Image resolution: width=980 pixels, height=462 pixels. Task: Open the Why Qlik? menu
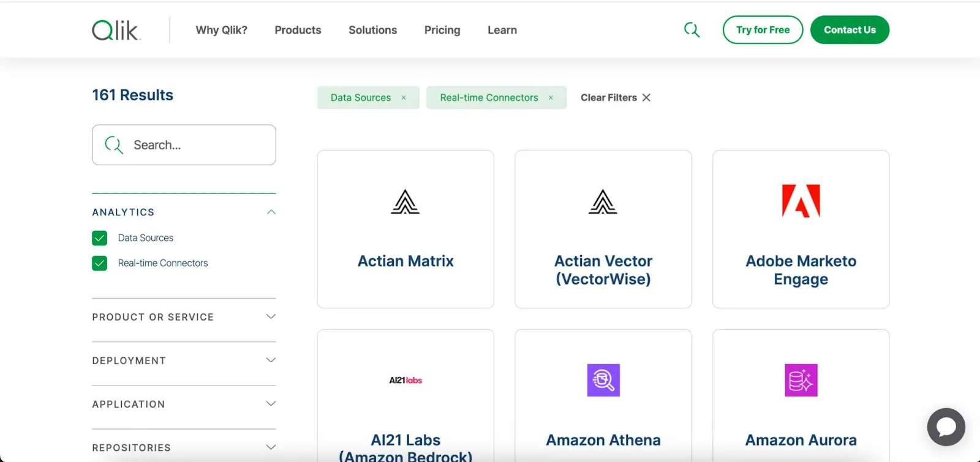(221, 30)
